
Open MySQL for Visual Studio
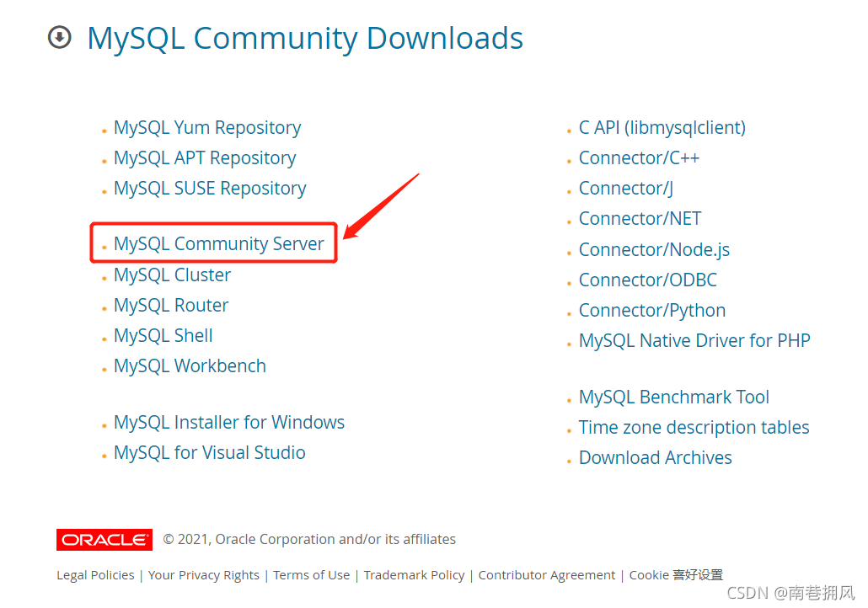click(210, 453)
